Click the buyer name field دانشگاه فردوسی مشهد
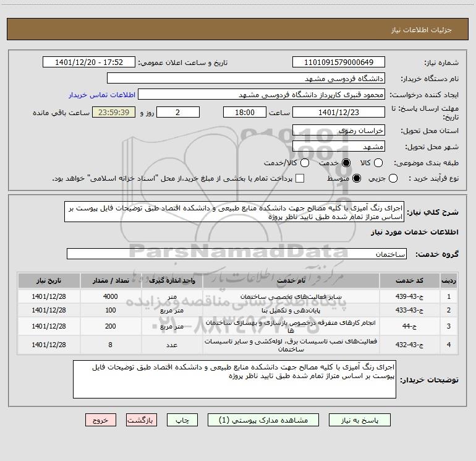 246,78
